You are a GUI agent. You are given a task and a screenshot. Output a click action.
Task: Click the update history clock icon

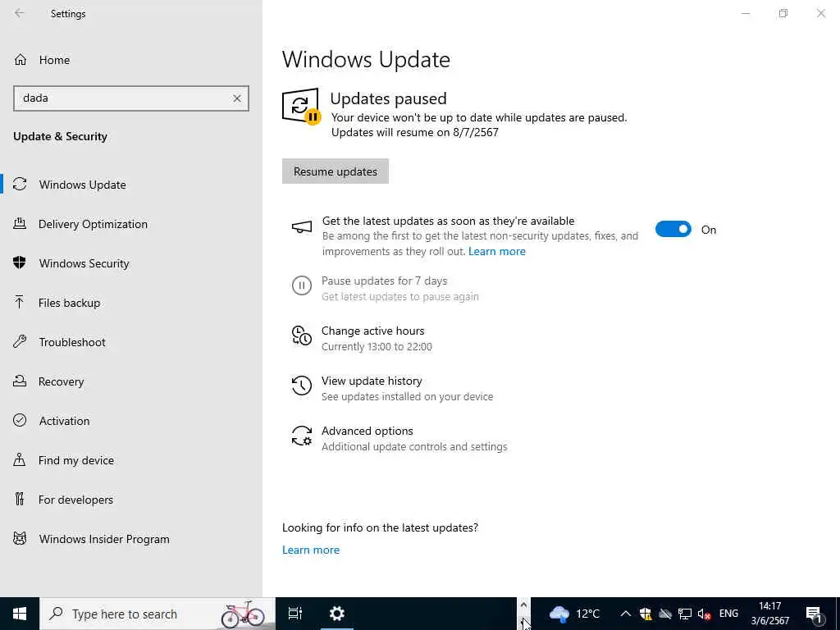click(x=302, y=386)
